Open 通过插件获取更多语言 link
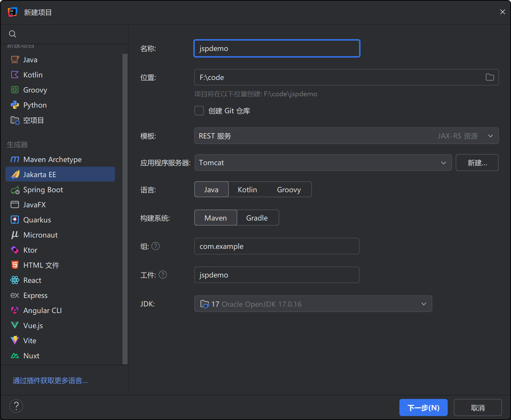The image size is (511, 420). click(x=50, y=381)
